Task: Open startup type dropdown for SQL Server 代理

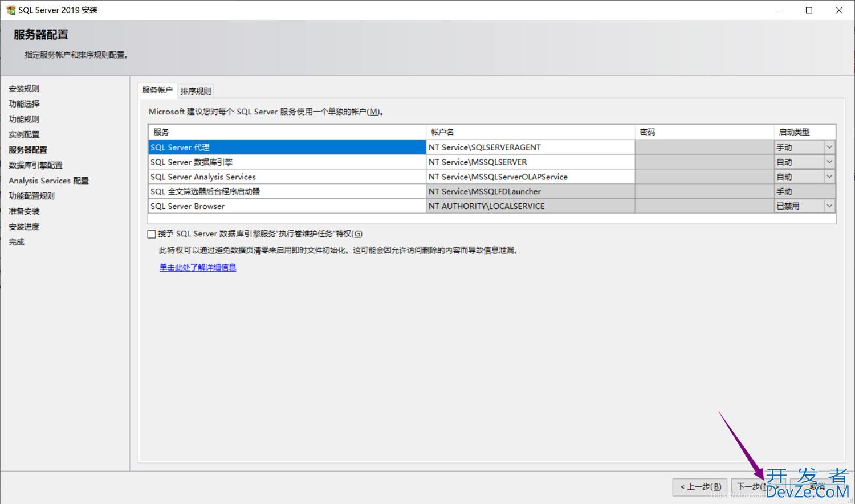Action: click(829, 147)
